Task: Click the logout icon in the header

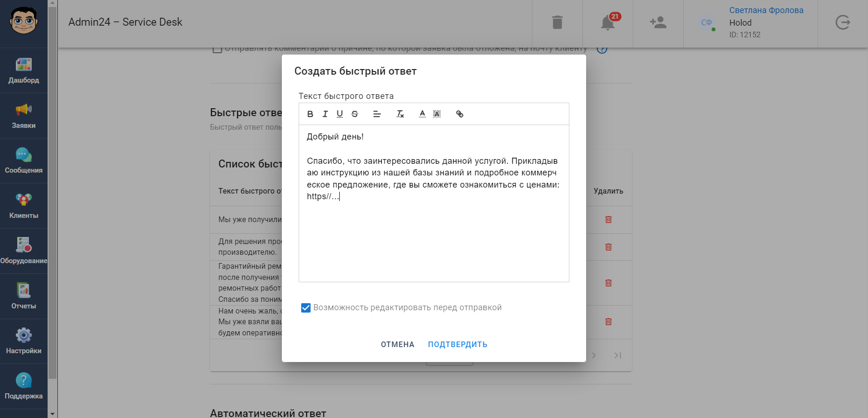Action: [843, 22]
